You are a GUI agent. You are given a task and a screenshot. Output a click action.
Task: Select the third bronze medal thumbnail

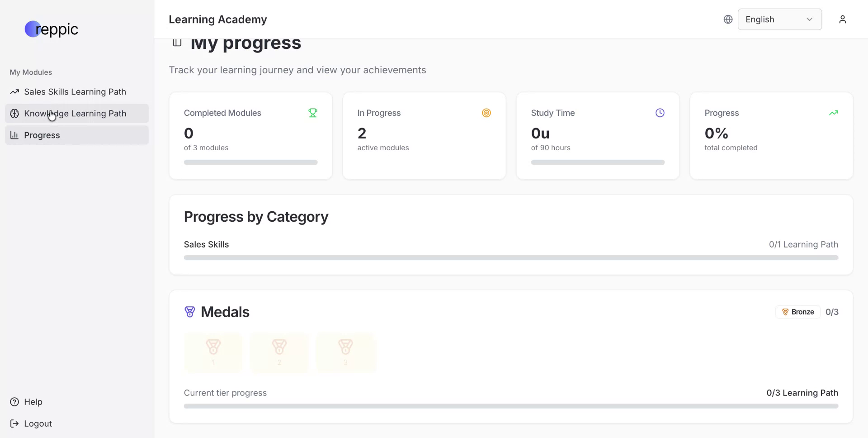click(346, 352)
